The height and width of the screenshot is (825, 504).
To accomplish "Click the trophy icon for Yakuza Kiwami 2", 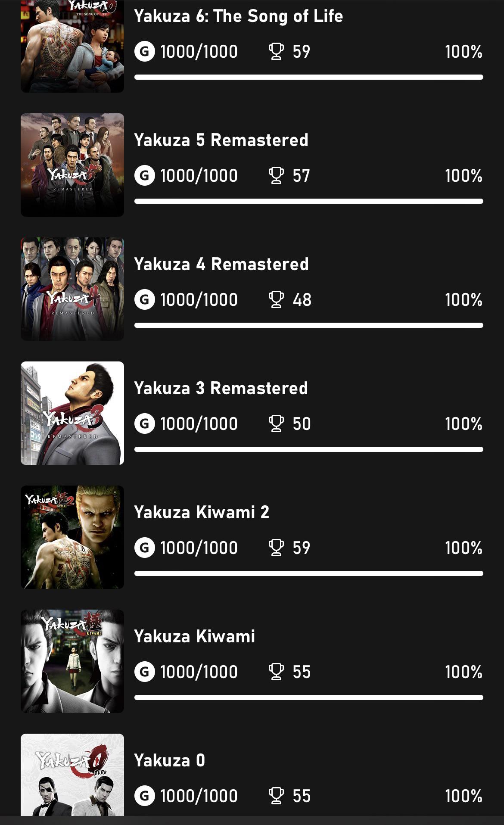I will (276, 548).
